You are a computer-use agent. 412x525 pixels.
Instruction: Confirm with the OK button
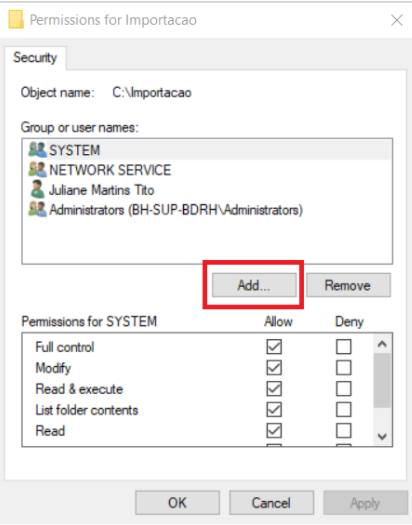[x=177, y=503]
